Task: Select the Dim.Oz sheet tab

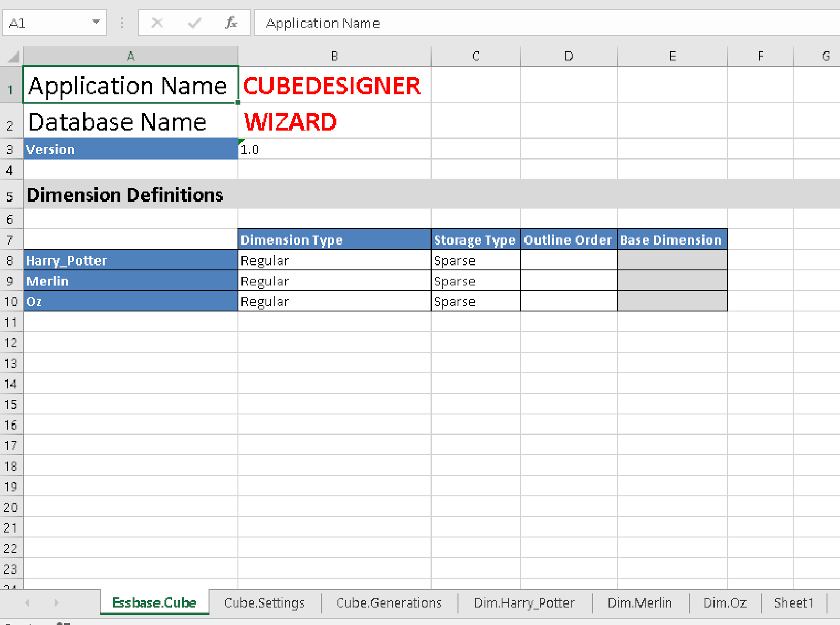Action: pos(724,603)
